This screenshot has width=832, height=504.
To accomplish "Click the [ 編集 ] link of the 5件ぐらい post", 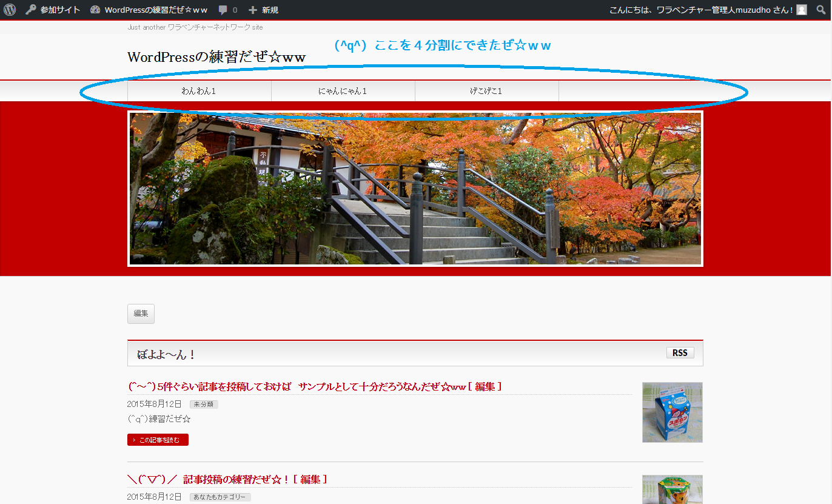I will tap(485, 386).
